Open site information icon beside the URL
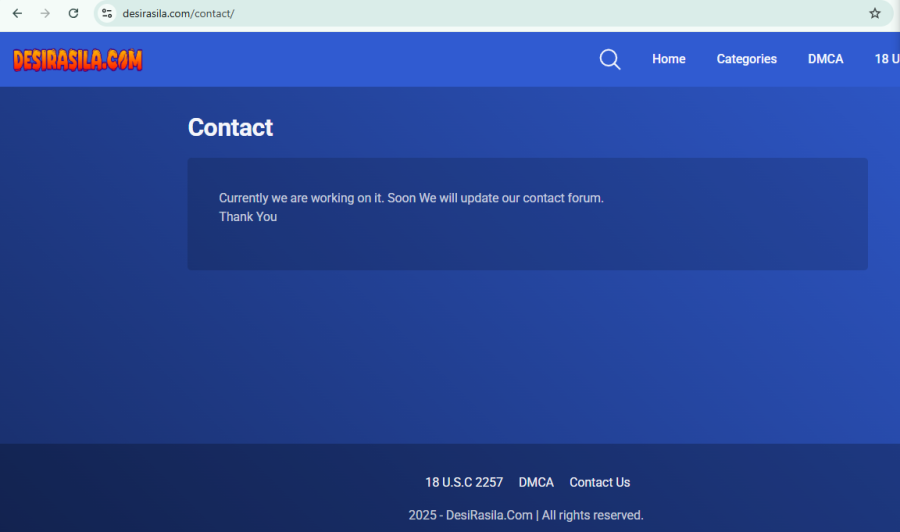Screen dimensions: 900x532 [107, 13]
